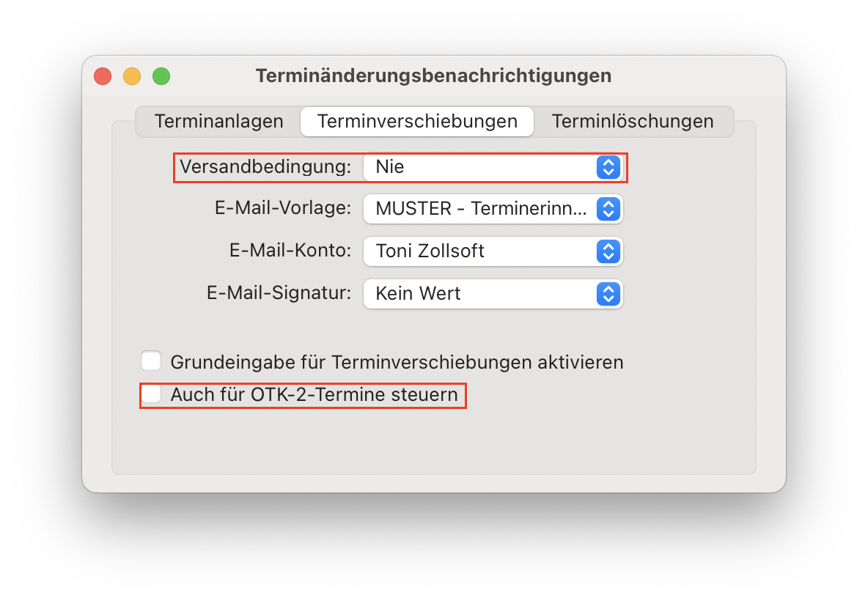Click the blue arrows beside the Nie value
Image resolution: width=868 pixels, height=601 pixels.
pyautogui.click(x=608, y=167)
